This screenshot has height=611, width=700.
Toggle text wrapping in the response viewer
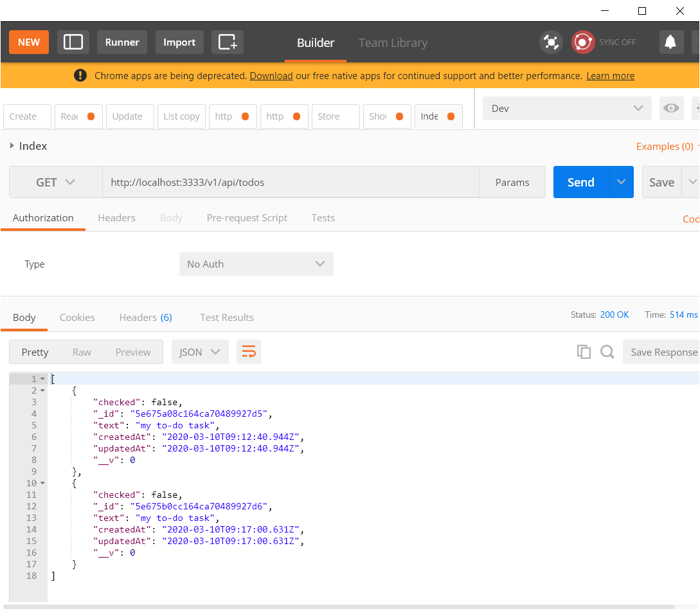point(249,352)
